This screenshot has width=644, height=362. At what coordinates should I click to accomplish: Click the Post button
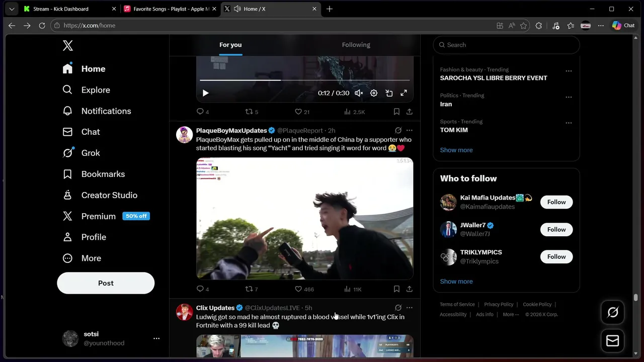point(106,283)
